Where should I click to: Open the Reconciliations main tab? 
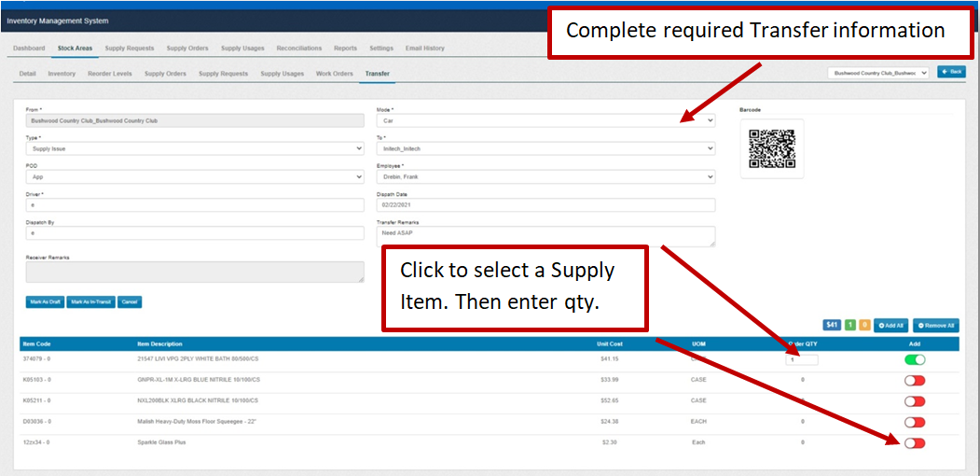tap(298, 48)
